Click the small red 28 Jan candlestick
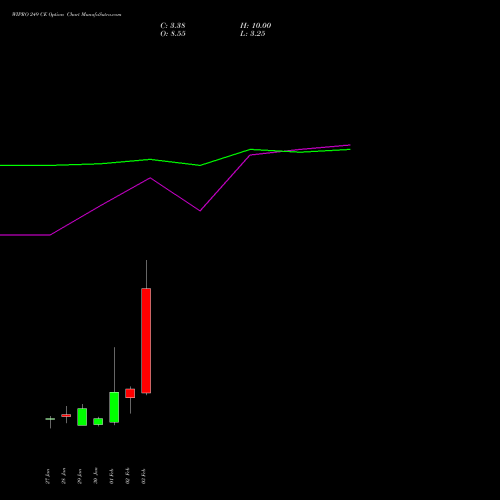The image size is (500, 500). pos(66,415)
